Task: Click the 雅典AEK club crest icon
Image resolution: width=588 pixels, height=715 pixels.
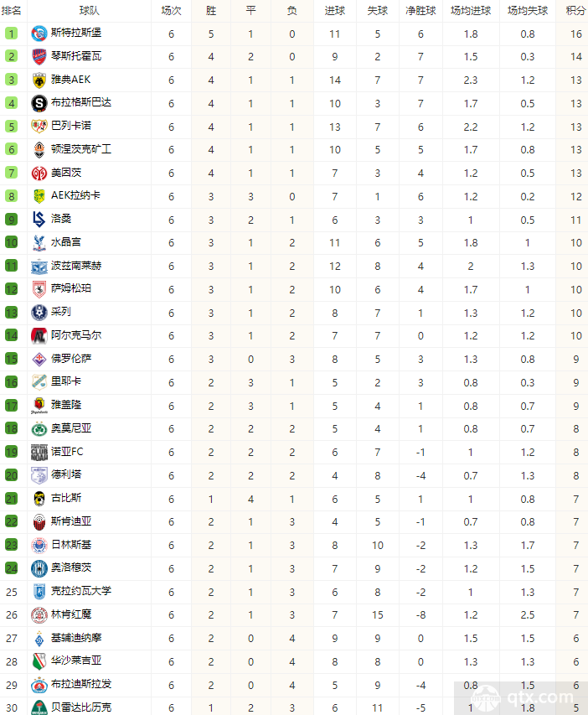Action: (x=38, y=80)
